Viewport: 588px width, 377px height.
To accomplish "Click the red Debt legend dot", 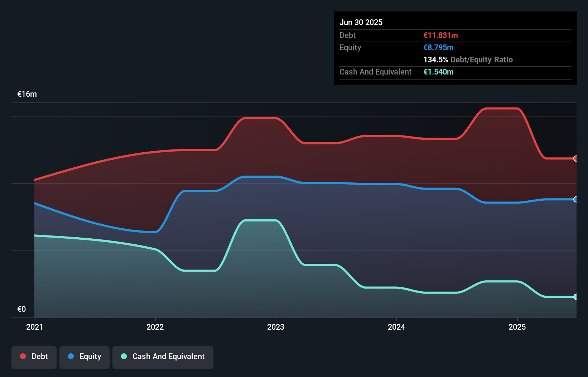I will [x=23, y=356].
